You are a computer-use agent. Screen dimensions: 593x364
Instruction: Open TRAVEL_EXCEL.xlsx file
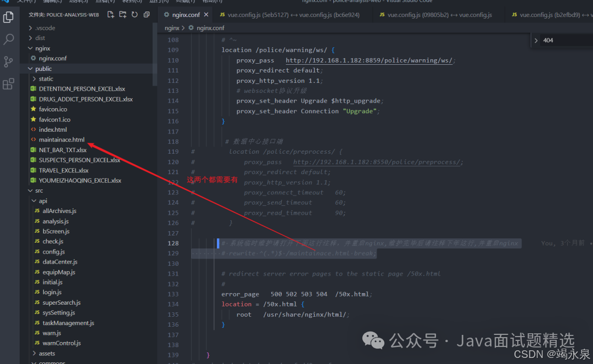[64, 171]
